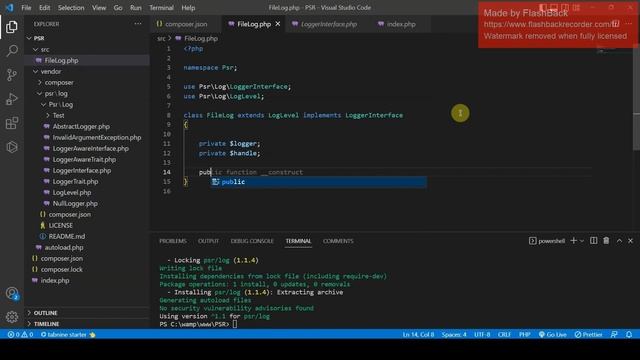Click the Explorer more actions ellipsis
Screen dimensions: 640x360
click(138, 24)
